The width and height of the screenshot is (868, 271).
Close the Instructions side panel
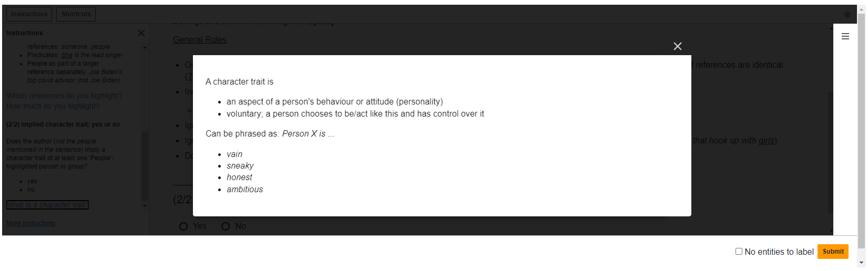pyautogui.click(x=141, y=33)
